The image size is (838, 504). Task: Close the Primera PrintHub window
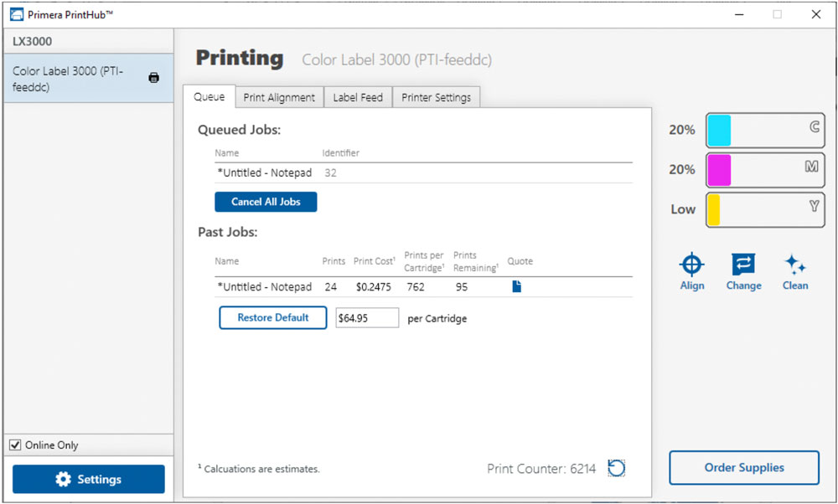click(816, 14)
